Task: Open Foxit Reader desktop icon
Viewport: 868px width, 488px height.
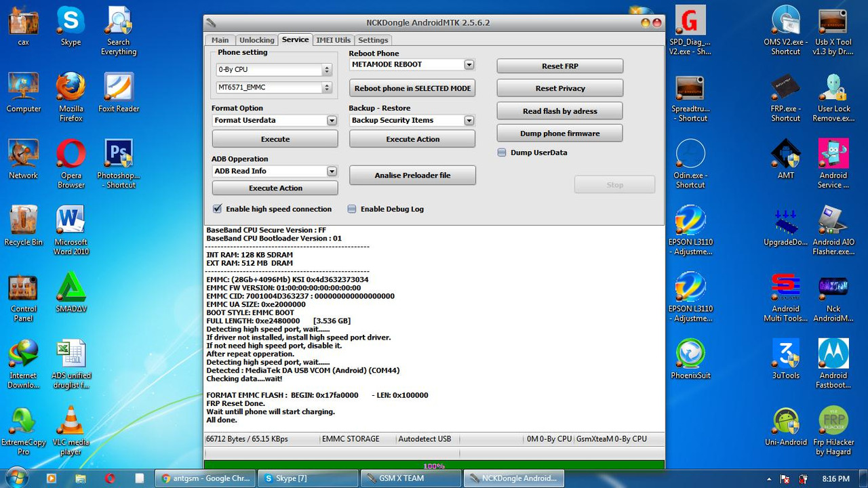Action: (119, 93)
